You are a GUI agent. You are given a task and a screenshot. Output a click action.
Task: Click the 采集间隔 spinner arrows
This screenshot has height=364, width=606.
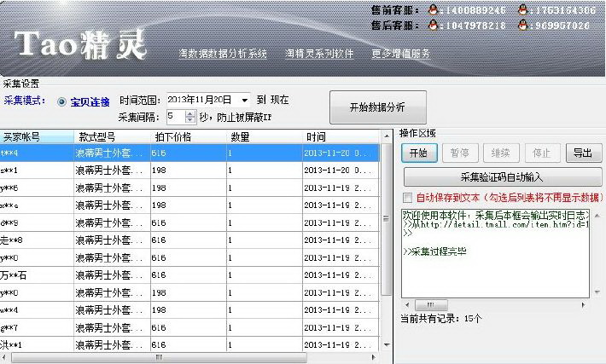[190, 117]
